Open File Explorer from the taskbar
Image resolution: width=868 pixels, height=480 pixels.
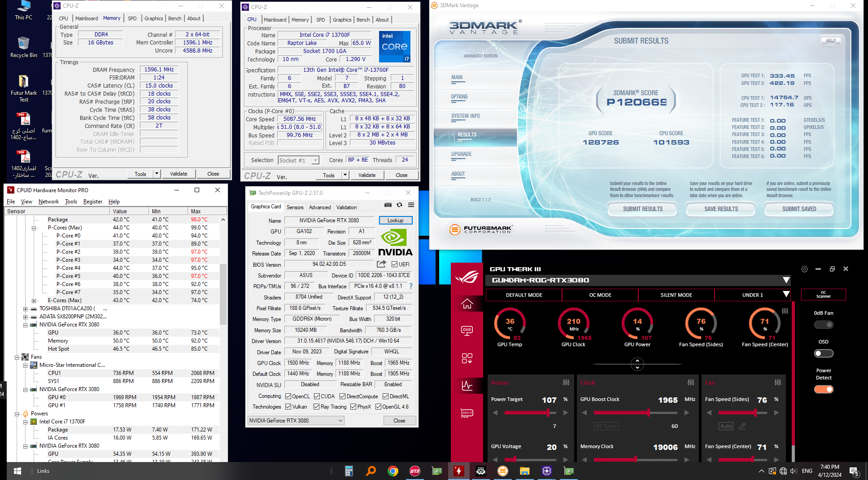525,471
